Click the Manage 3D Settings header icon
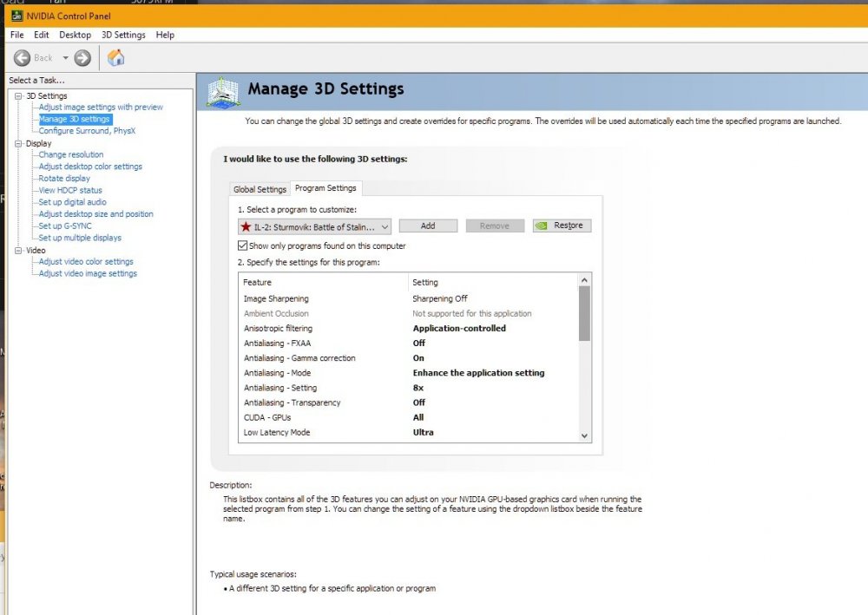The width and height of the screenshot is (868, 615). (222, 91)
